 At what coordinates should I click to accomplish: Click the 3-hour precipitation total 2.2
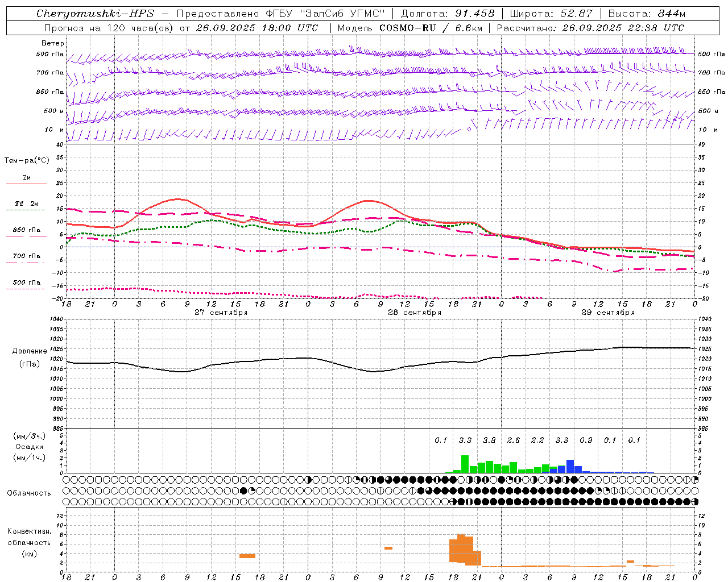pyautogui.click(x=537, y=440)
